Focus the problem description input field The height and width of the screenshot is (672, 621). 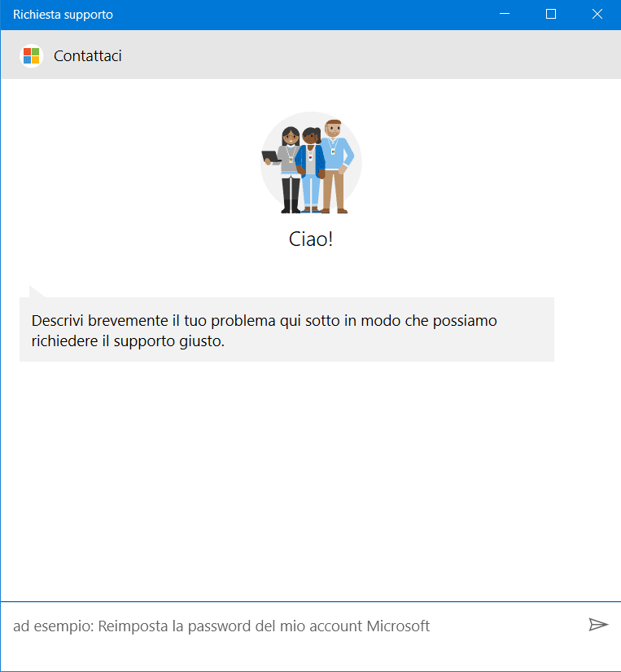point(293,626)
